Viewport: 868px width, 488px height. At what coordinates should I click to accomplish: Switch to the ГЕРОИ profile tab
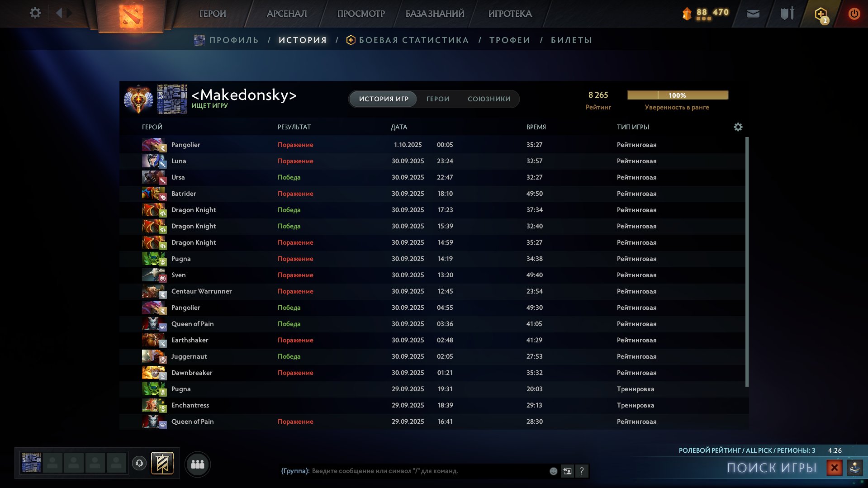[437, 99]
